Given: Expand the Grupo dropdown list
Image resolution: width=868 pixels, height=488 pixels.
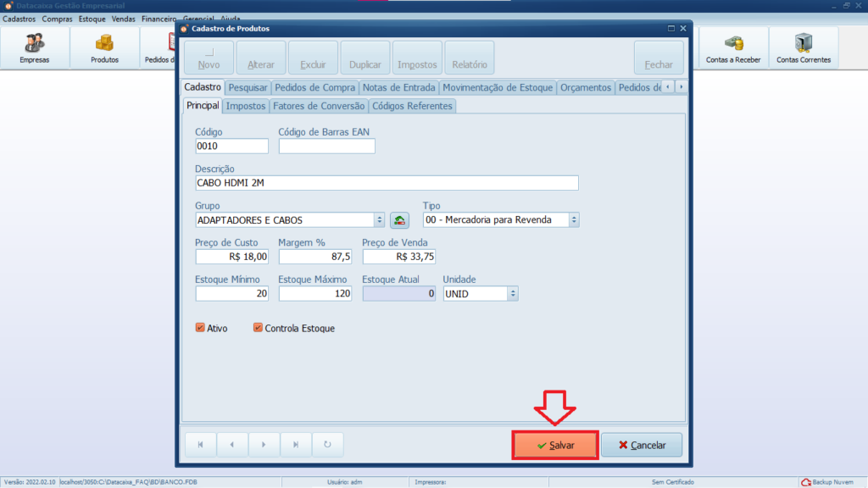Looking at the screenshot, I should click(380, 220).
